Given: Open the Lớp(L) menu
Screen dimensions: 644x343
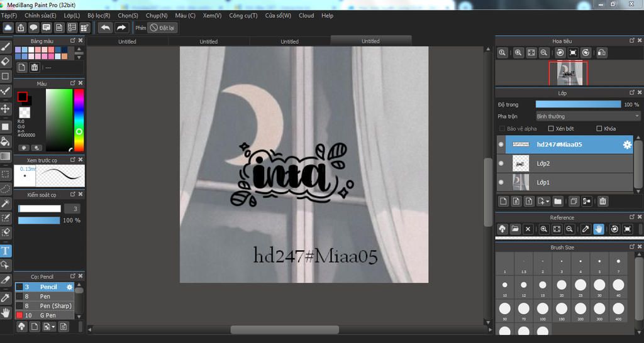Looking at the screenshot, I should pyautogui.click(x=72, y=16).
